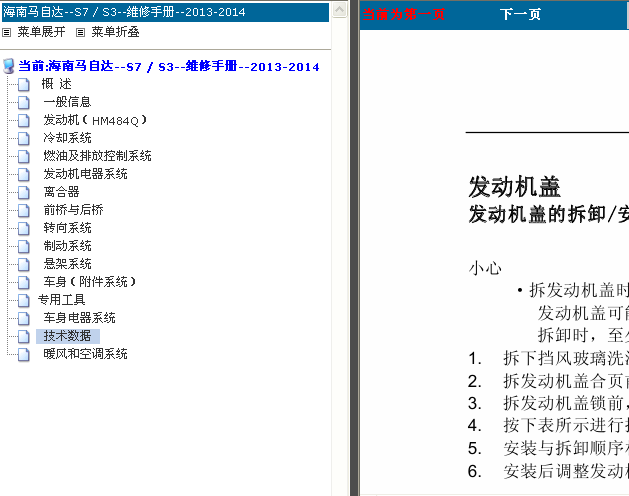Open the 离合器 chapter
This screenshot has height=496, width=629.
click(x=61, y=192)
